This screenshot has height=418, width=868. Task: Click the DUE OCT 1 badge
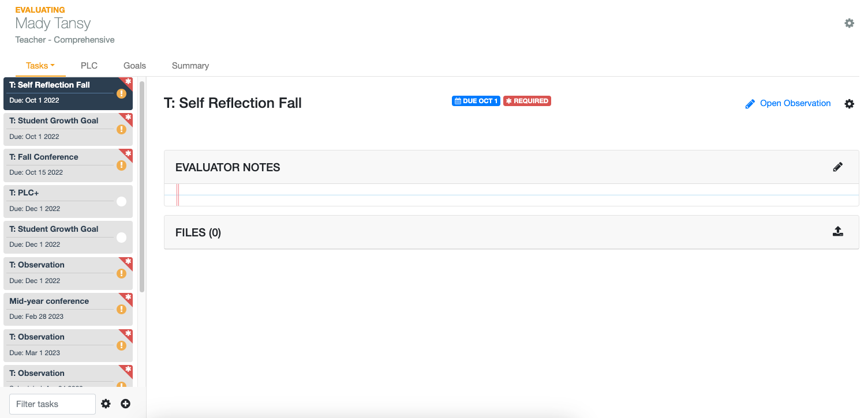[476, 101]
